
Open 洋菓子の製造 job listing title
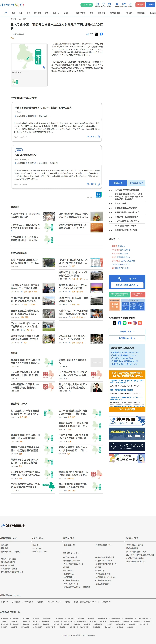pyautogui.click(x=43, y=108)
